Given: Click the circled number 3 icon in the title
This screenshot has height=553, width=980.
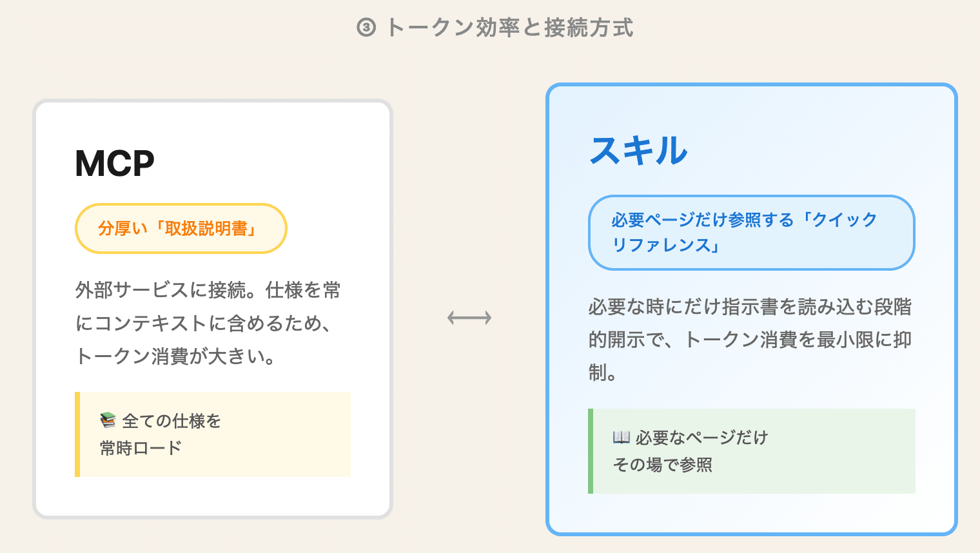Looking at the screenshot, I should tap(366, 28).
